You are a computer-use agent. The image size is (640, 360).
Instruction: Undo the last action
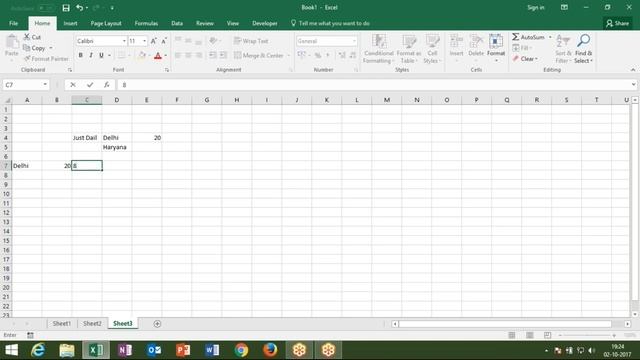(79, 8)
